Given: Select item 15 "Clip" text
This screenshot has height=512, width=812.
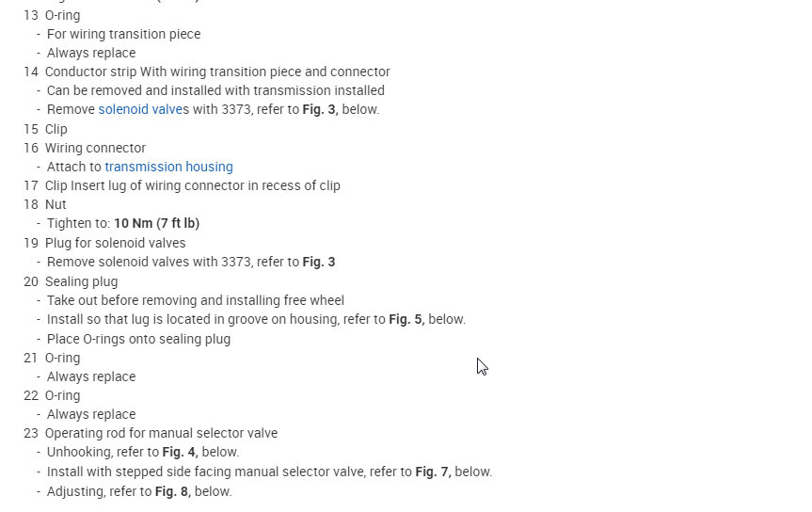Looking at the screenshot, I should tap(56, 129).
